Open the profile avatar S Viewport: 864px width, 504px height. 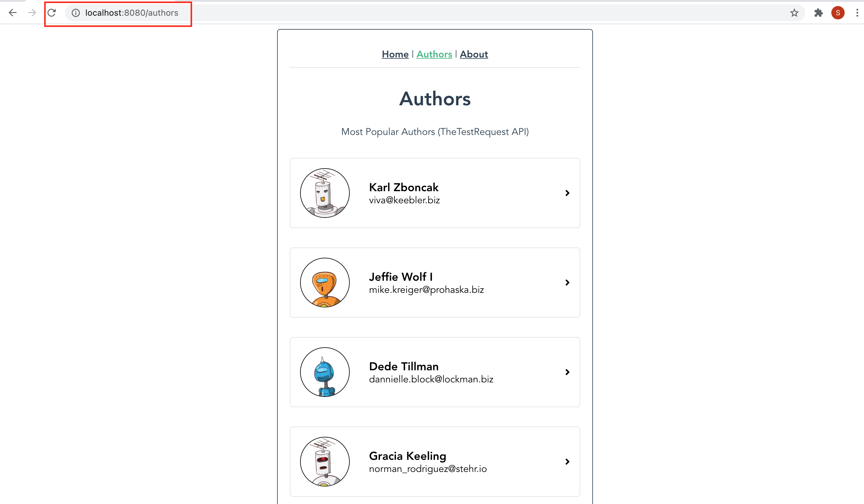(838, 13)
